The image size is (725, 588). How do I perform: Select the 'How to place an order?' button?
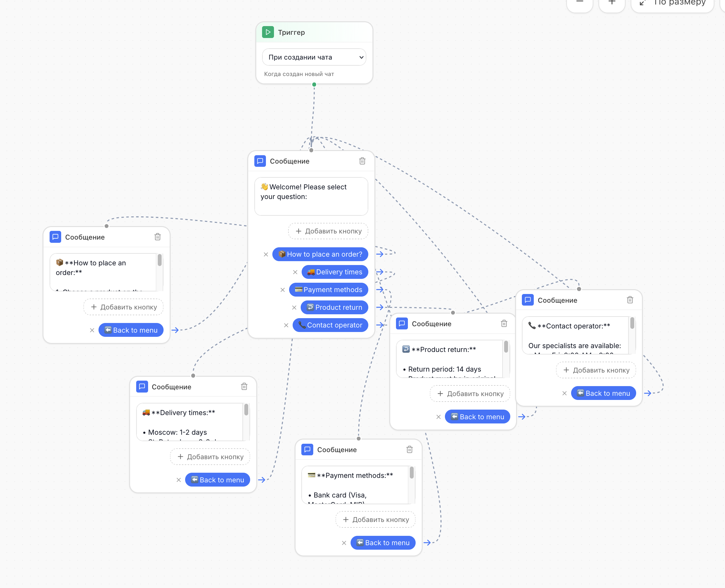320,254
